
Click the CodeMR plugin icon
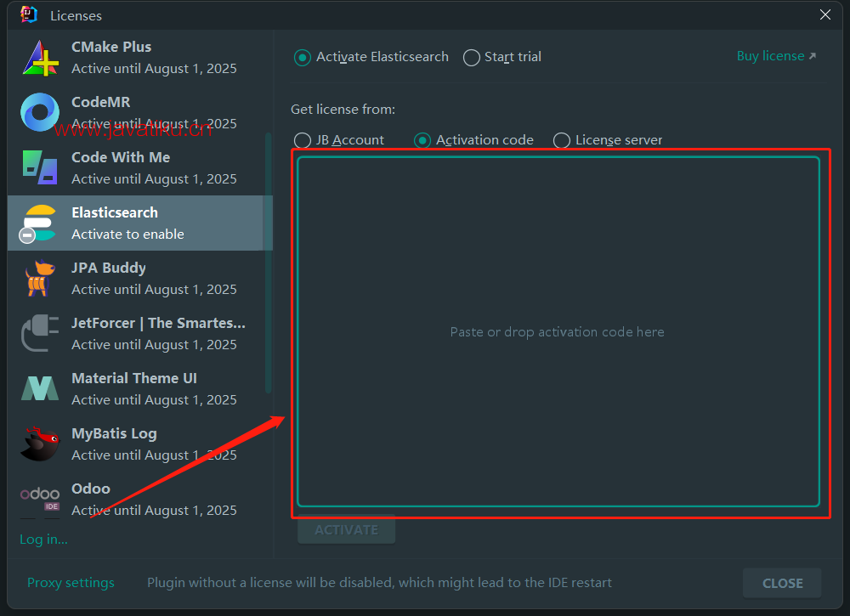(x=40, y=112)
